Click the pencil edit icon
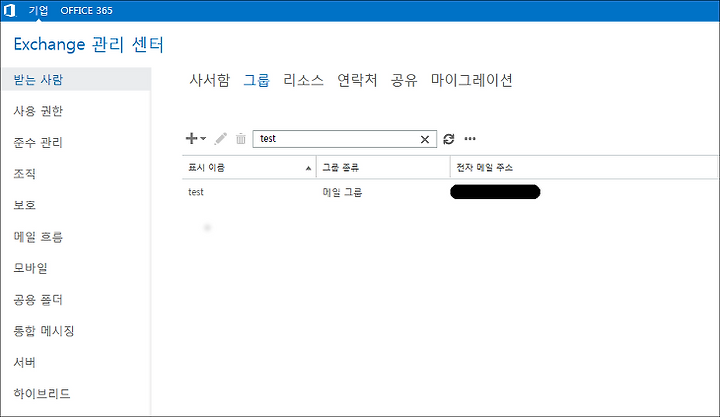The height and width of the screenshot is (417, 720). [x=220, y=138]
